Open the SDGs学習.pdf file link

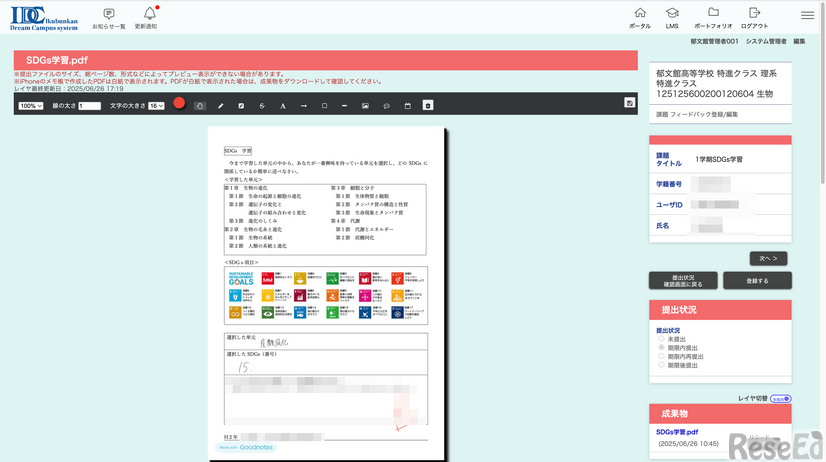677,432
